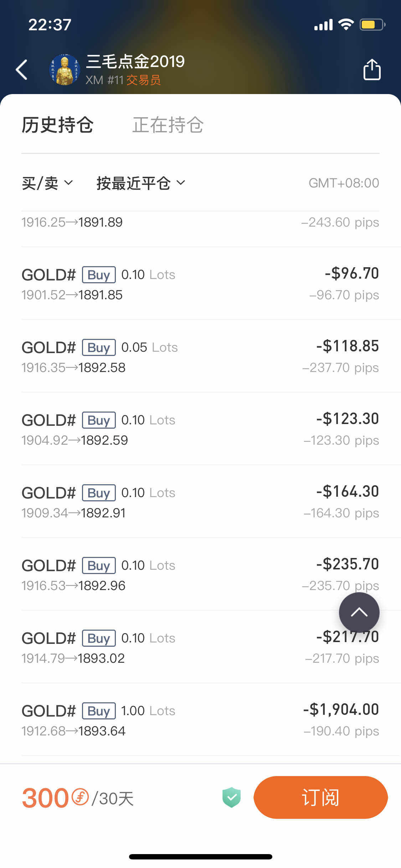The height and width of the screenshot is (868, 401).
Task: Tap the battery status icon
Action: tap(372, 25)
